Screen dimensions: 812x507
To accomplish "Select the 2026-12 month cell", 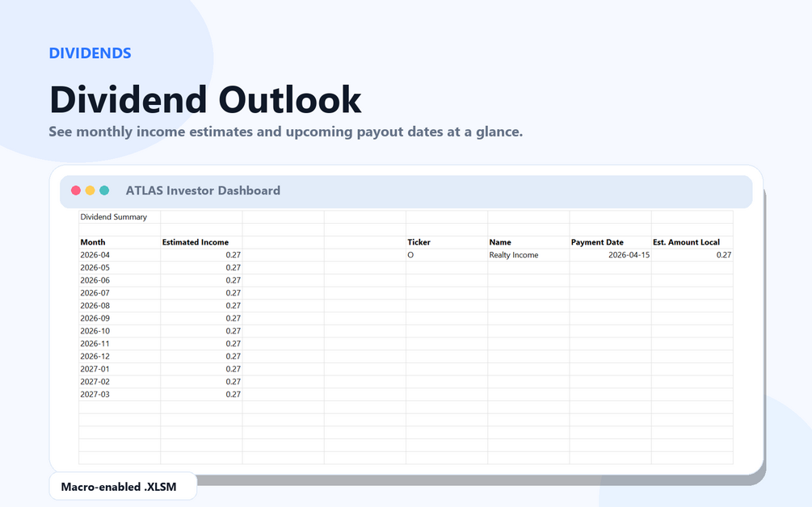I will pyautogui.click(x=120, y=357).
